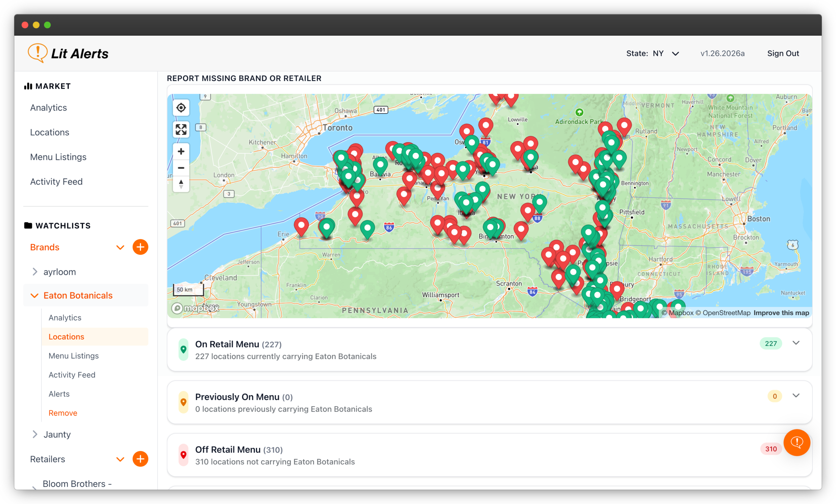Reset map compass bearing
836x504 pixels.
point(181,184)
